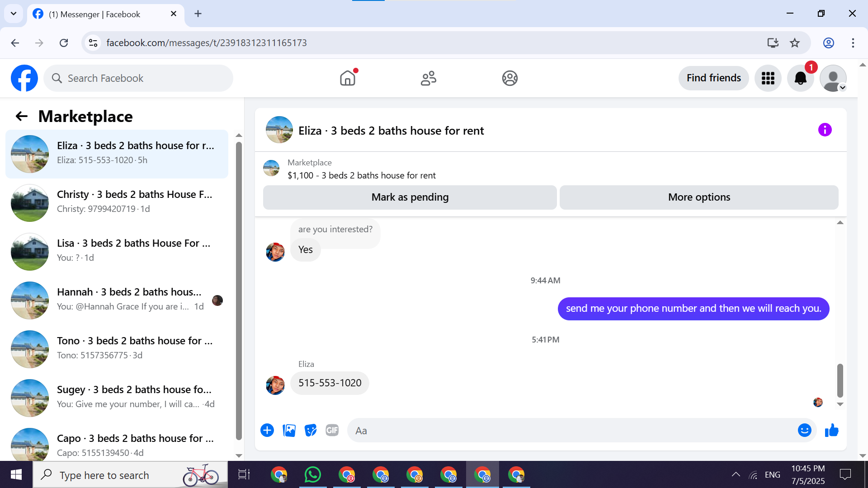Open the Friends tab in navigation
Screen dimensions: 868x488
(x=428, y=78)
